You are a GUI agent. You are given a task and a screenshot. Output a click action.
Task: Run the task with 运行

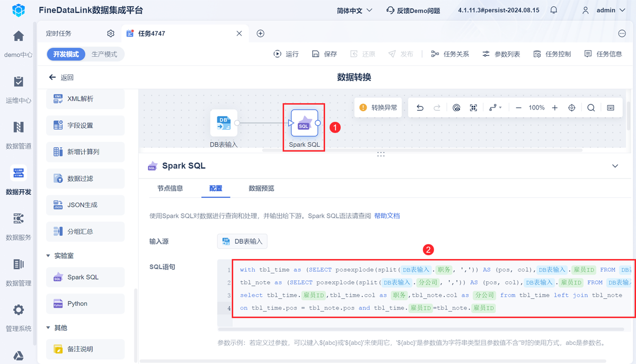coord(286,54)
